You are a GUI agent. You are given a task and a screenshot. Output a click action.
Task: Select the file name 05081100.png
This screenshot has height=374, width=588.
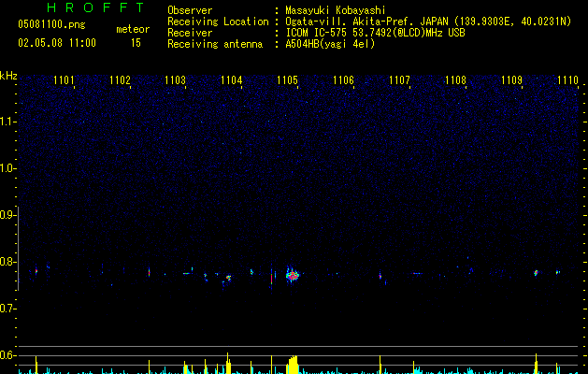[51, 25]
